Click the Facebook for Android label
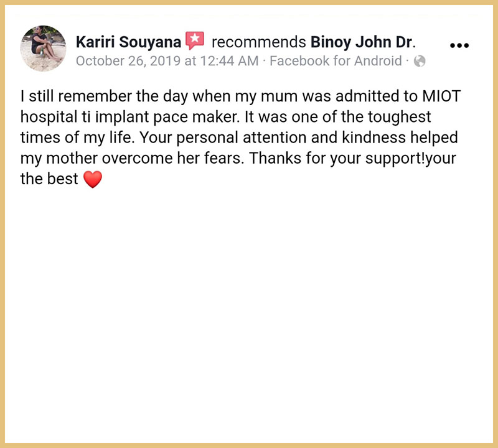 pyautogui.click(x=336, y=61)
